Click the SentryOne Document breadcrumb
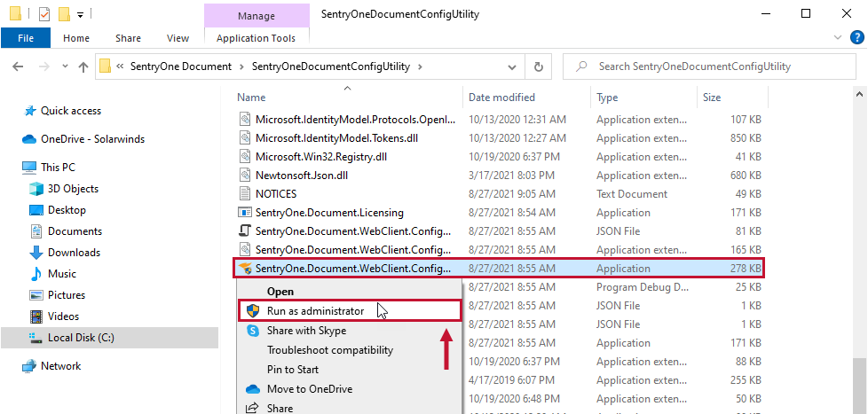The image size is (868, 414). pyautogui.click(x=180, y=66)
